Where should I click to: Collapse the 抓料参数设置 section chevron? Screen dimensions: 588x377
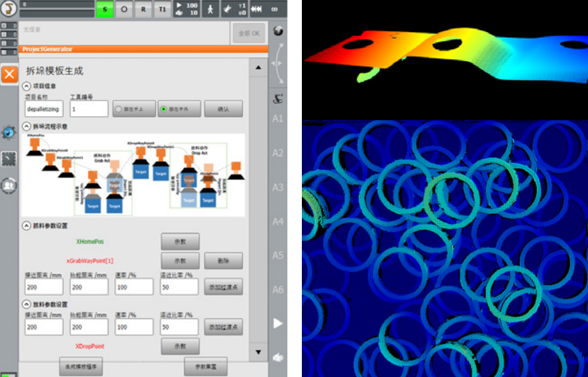26,226
